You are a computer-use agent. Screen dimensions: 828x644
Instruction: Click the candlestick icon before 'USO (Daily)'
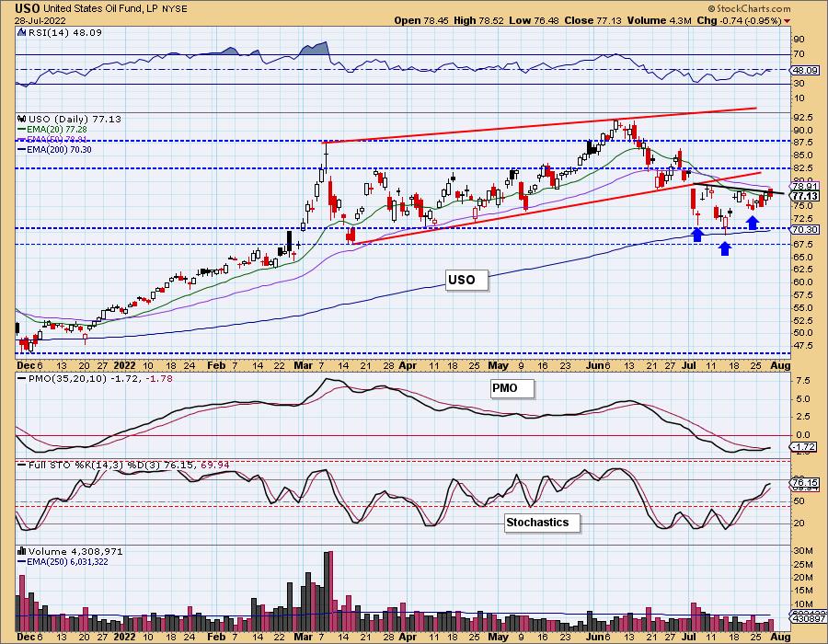(22, 120)
